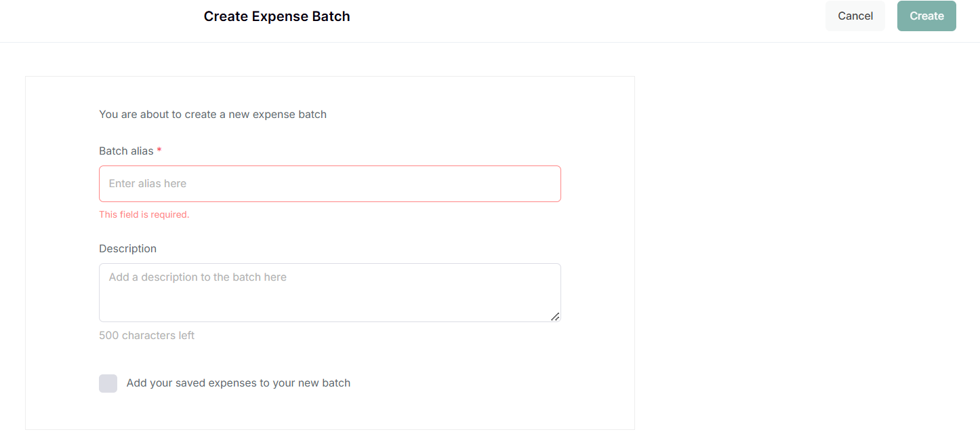
Task: Click the 'Add your saved expenses' checkbox label
Action: 239,383
